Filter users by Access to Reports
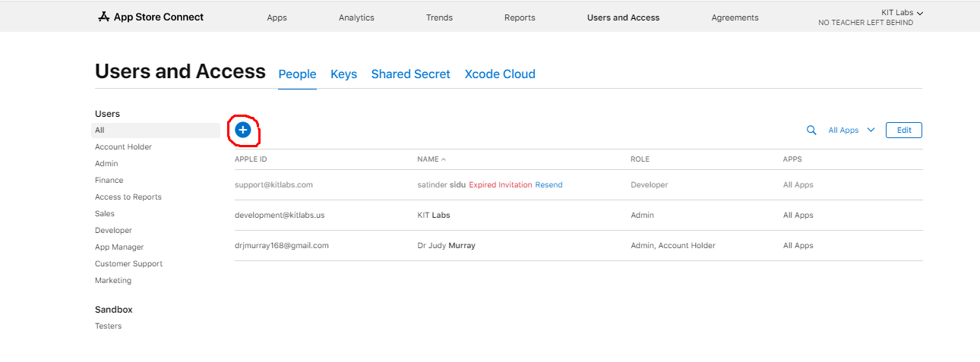The height and width of the screenshot is (362, 980). coord(128,197)
